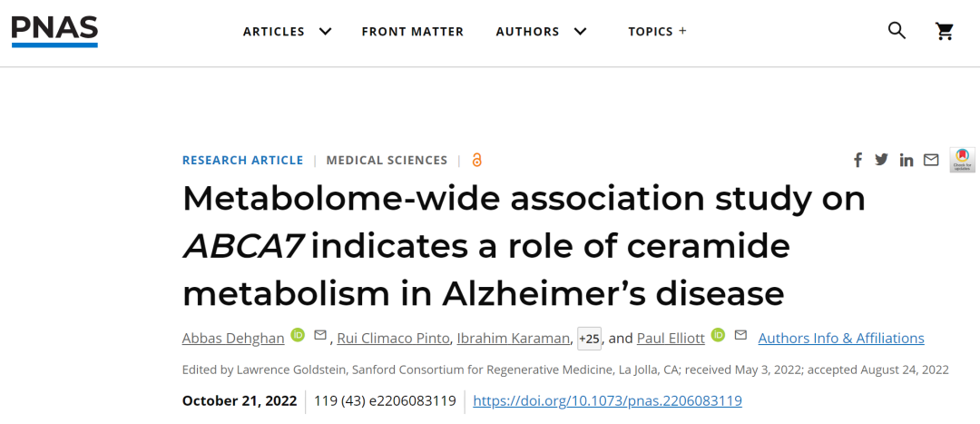Go to PNAS home logo
This screenshot has height=424, width=980.
coord(55,31)
